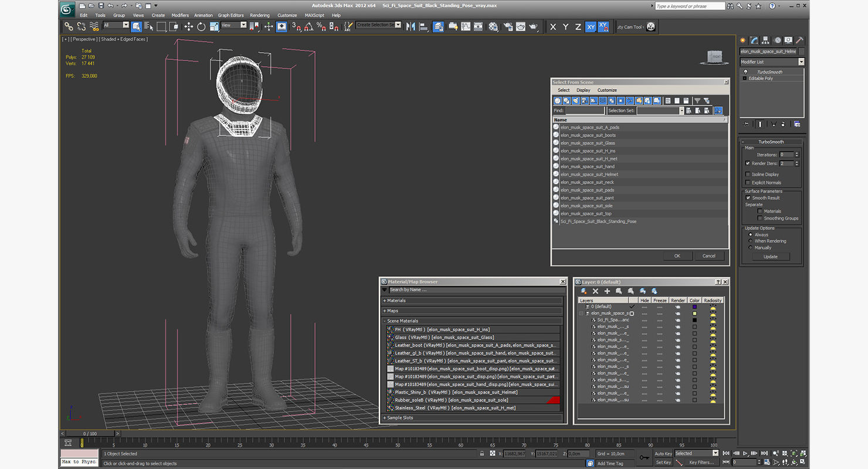Enable Separate by Materials checkbox

pyautogui.click(x=760, y=211)
